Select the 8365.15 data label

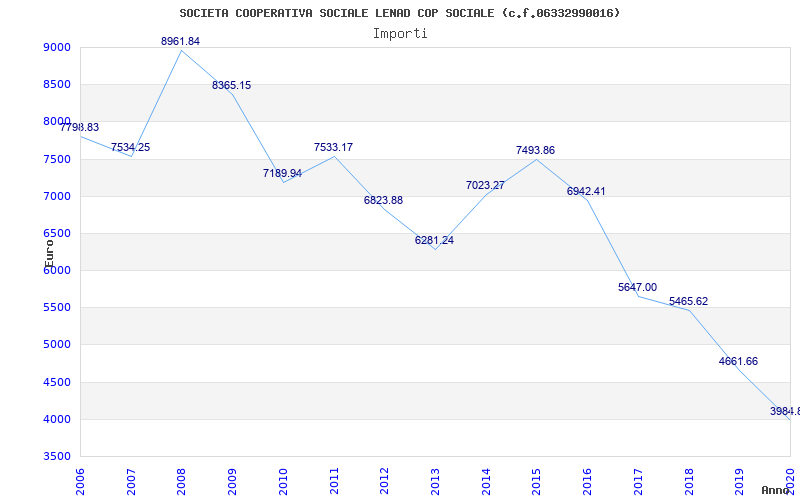(x=232, y=85)
